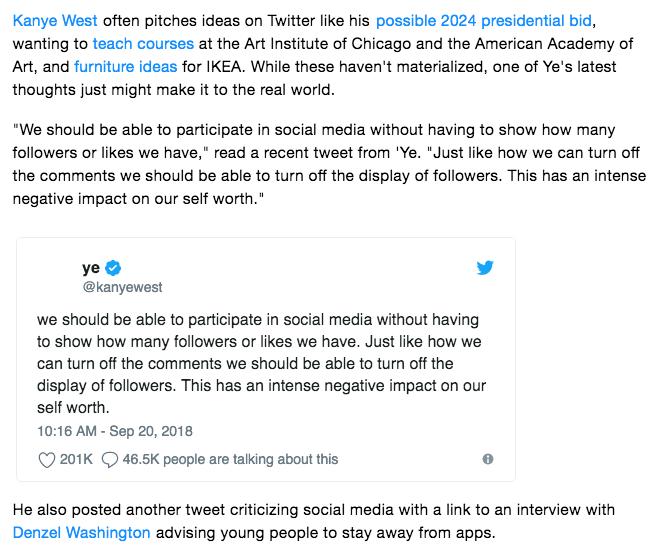Click the speech bubble reply icon
652x555 pixels.
110,460
